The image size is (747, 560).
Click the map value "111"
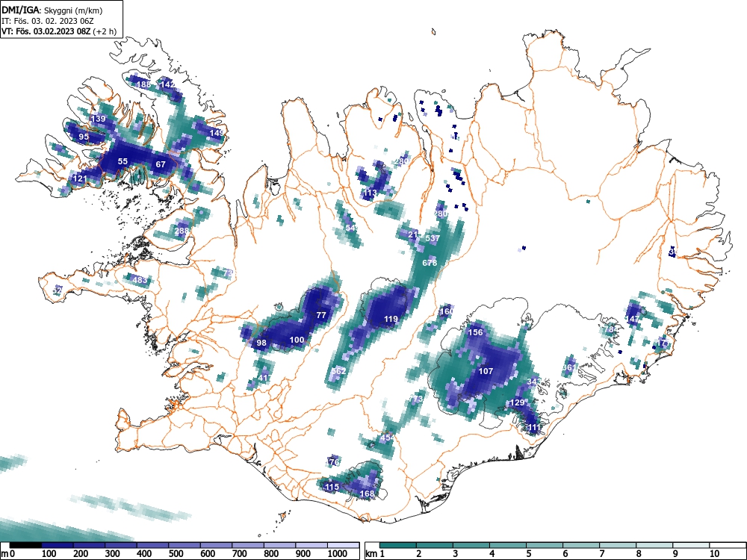pyautogui.click(x=535, y=428)
